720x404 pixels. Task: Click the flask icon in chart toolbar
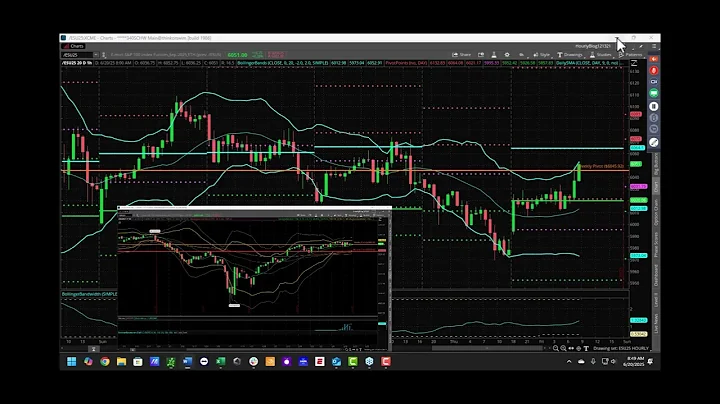pos(494,55)
